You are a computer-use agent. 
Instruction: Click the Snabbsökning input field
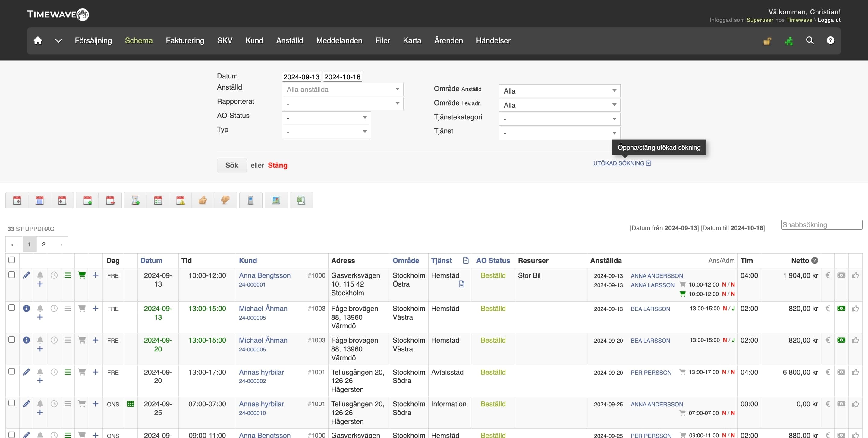821,224
